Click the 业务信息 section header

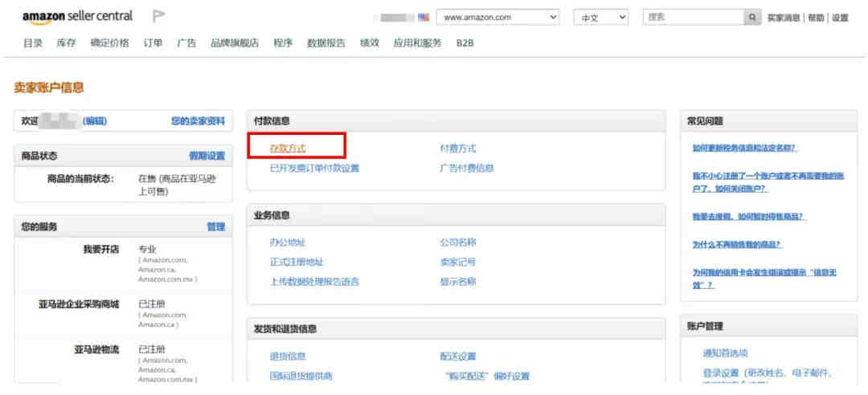272,215
